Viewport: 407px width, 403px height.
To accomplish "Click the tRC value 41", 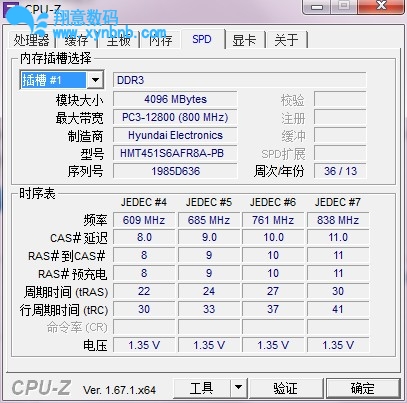I will click(338, 309).
